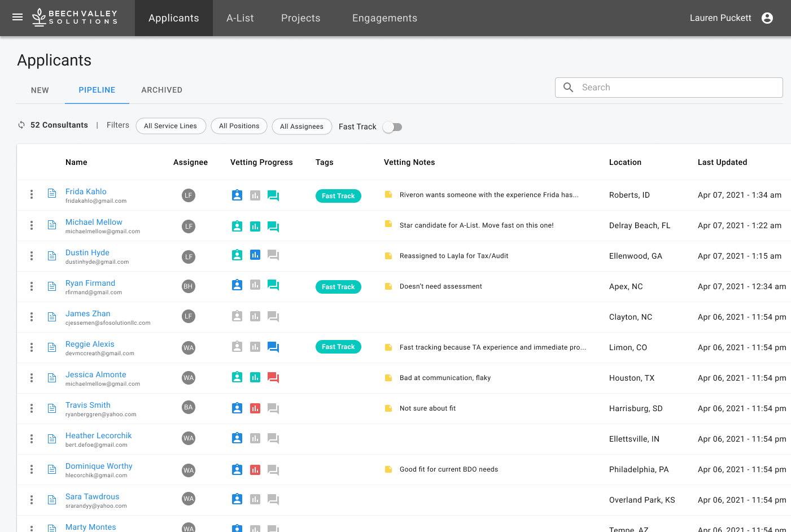The image size is (791, 532).
Task: Click the red communication flag for Jessica Almonte
Action: (273, 377)
